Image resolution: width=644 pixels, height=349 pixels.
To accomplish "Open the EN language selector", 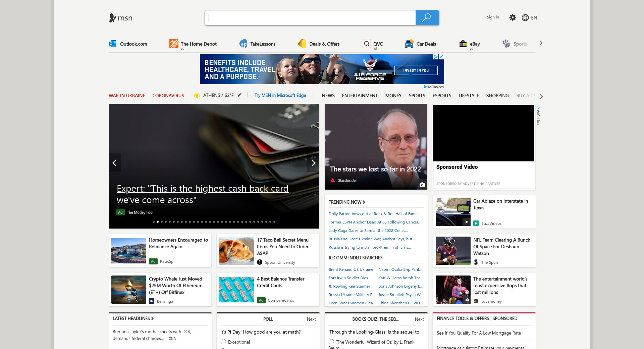I will pyautogui.click(x=534, y=18).
